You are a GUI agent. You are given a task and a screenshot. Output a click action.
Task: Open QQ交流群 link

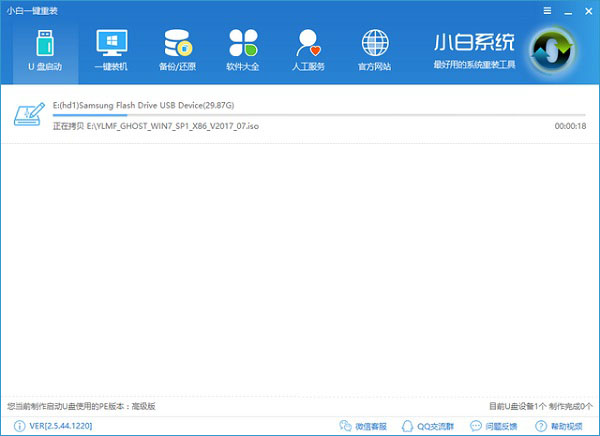pos(435,426)
